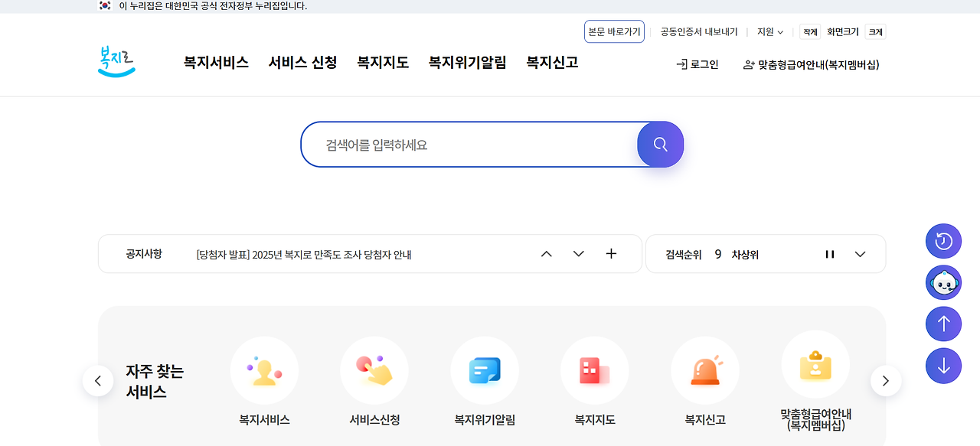Open the 복지지도 building icon
980x446 pixels.
pos(595,371)
